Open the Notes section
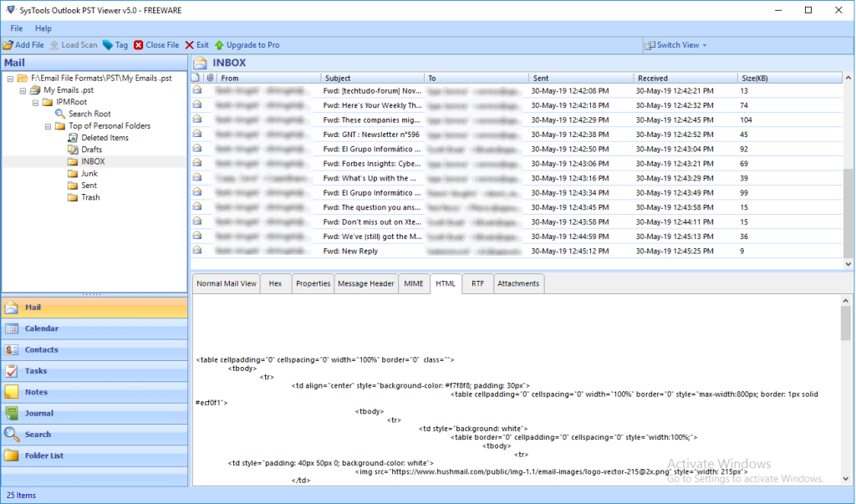Screen dimensions: 856x504 (94, 393)
